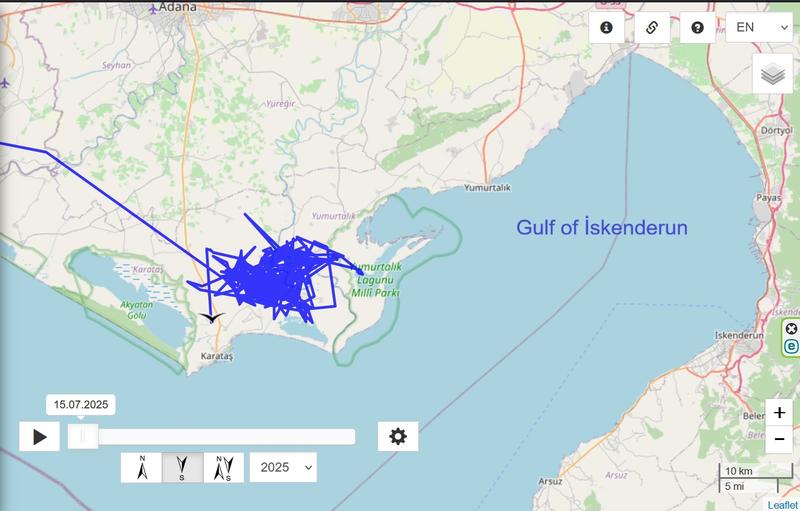
Task: Click the Arsuz town label
Action: (x=550, y=481)
